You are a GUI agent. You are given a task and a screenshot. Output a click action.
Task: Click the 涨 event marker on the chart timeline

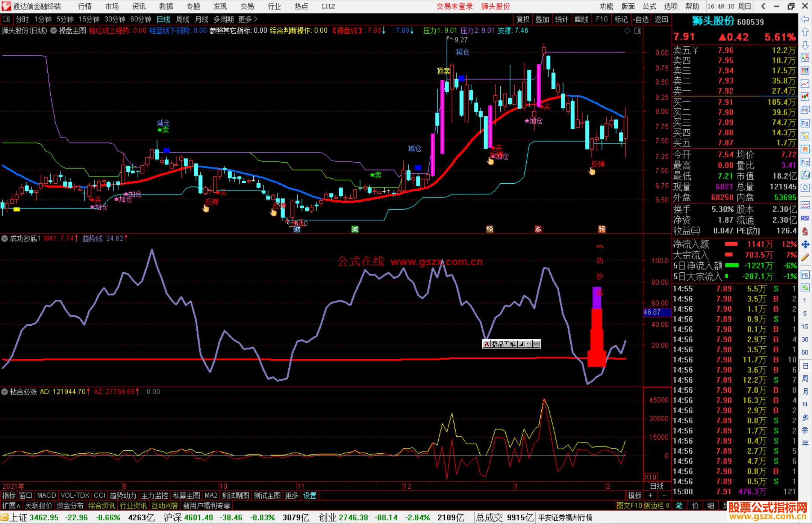(x=538, y=229)
